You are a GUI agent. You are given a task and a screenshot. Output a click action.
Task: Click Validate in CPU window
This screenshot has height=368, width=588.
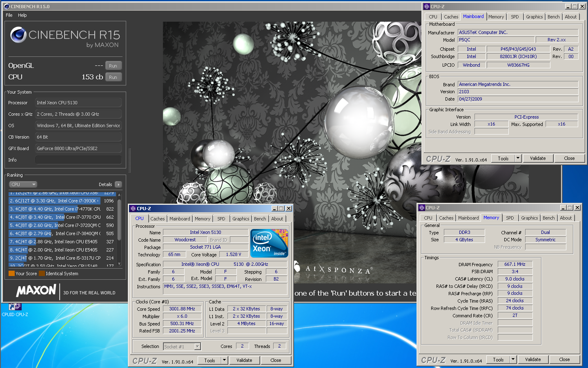point(244,360)
